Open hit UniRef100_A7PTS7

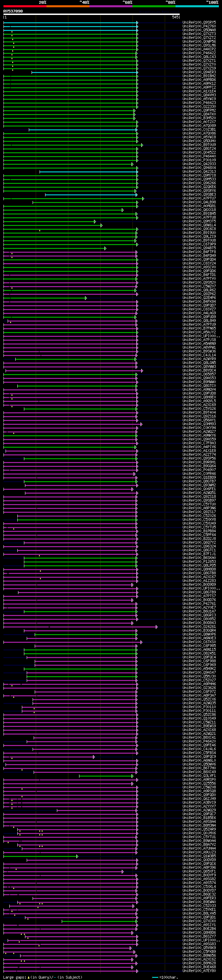tap(199, 596)
